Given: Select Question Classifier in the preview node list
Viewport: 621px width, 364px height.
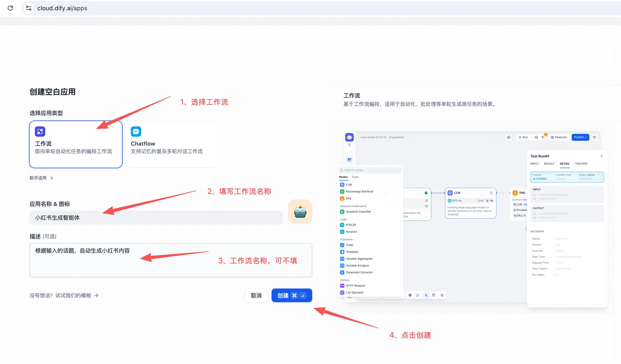Looking at the screenshot, I should click(x=356, y=212).
